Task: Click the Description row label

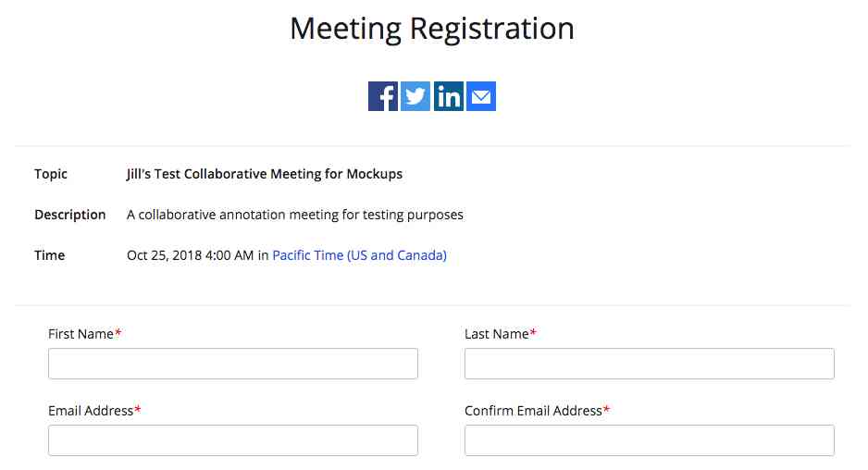Action: coord(69,215)
